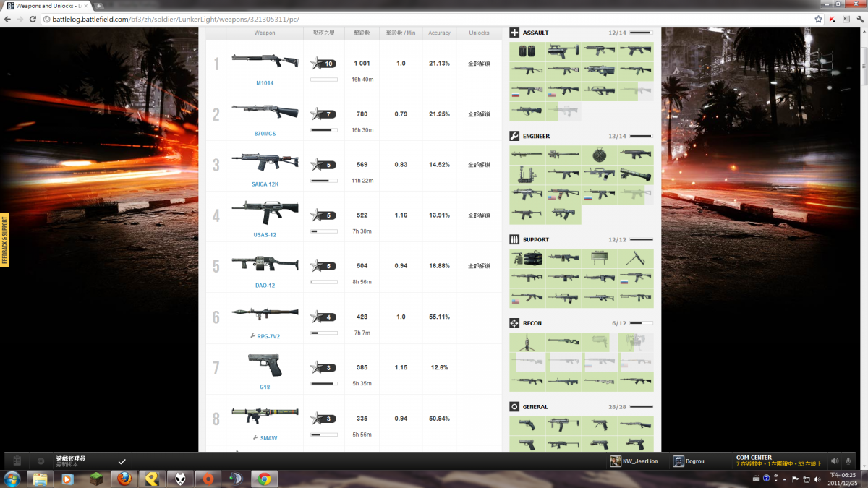This screenshot has height=488, width=868.
Task: Open Firefox from the taskbar
Action: coord(124,479)
